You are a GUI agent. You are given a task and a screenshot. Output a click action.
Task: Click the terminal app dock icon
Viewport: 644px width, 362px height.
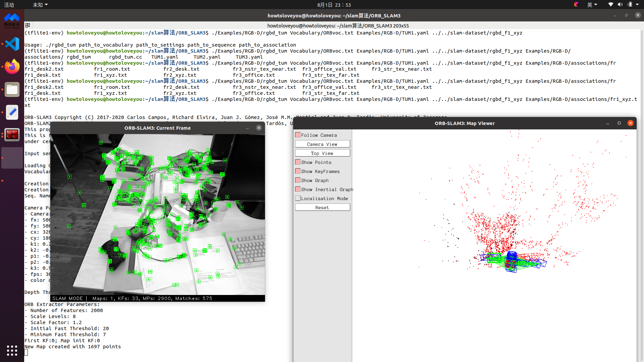point(12,135)
